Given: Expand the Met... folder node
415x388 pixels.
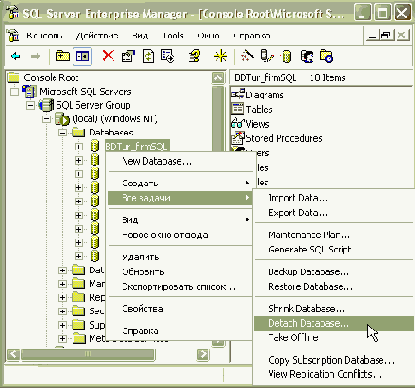Looking at the screenshot, I should (x=62, y=338).
